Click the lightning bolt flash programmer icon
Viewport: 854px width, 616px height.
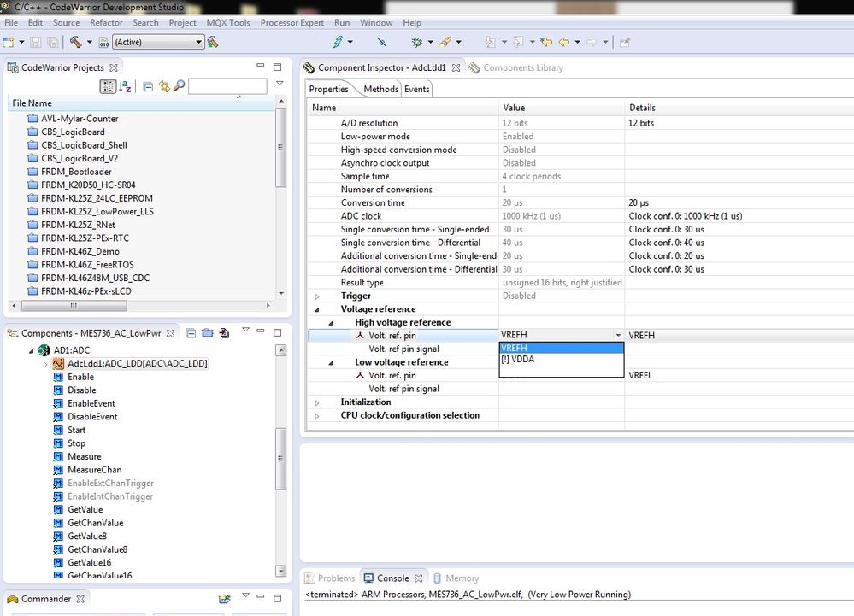pos(338,42)
